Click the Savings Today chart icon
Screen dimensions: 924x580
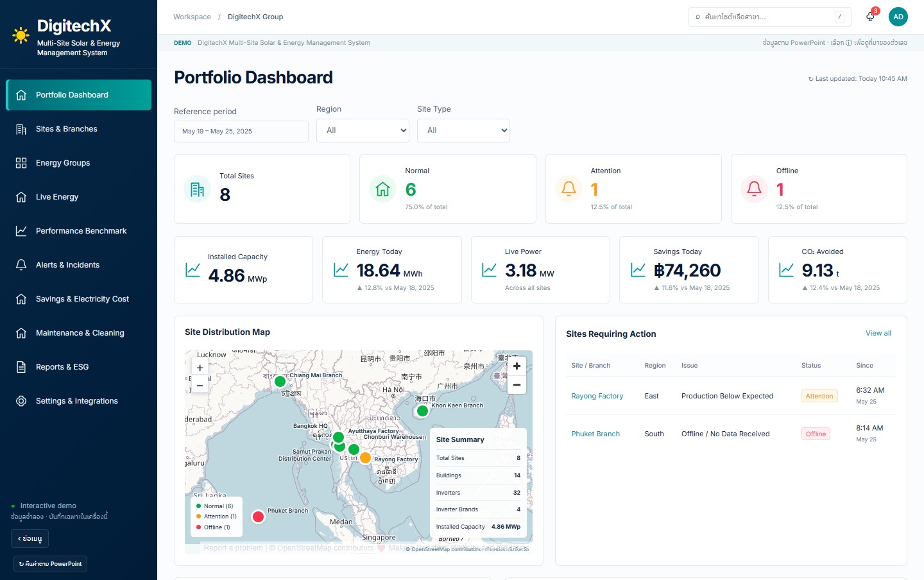pyautogui.click(x=638, y=269)
